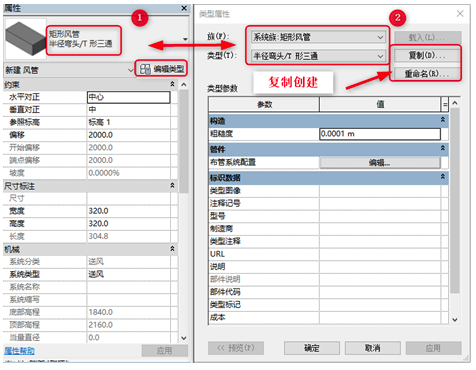Click the 复制(D) duplicate button
Image resolution: width=476 pixels, height=370 pixels.
click(428, 55)
